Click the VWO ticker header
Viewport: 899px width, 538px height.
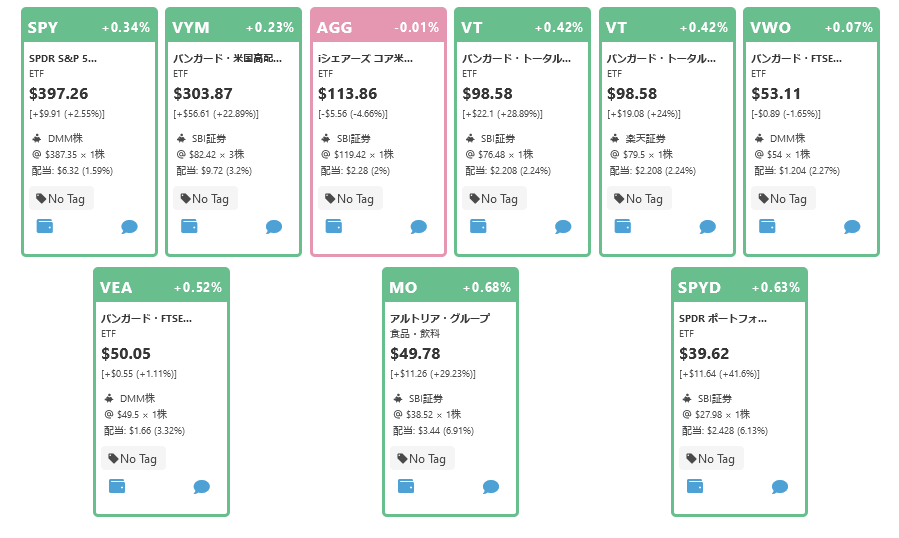coord(770,28)
